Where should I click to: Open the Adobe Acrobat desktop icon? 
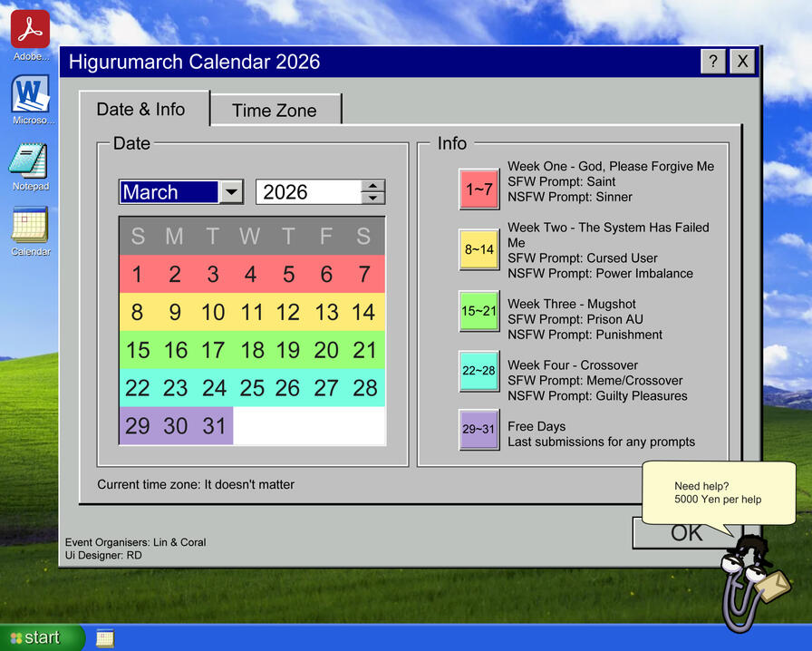(x=30, y=29)
